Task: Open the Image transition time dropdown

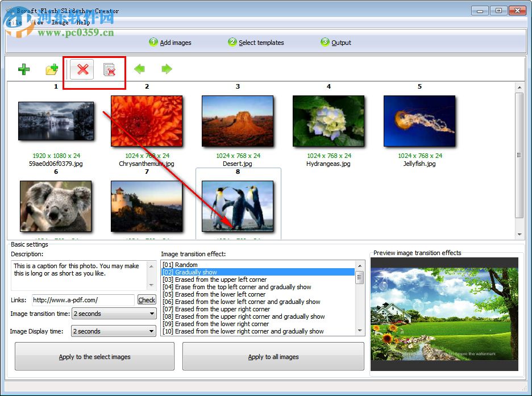Action: point(152,314)
